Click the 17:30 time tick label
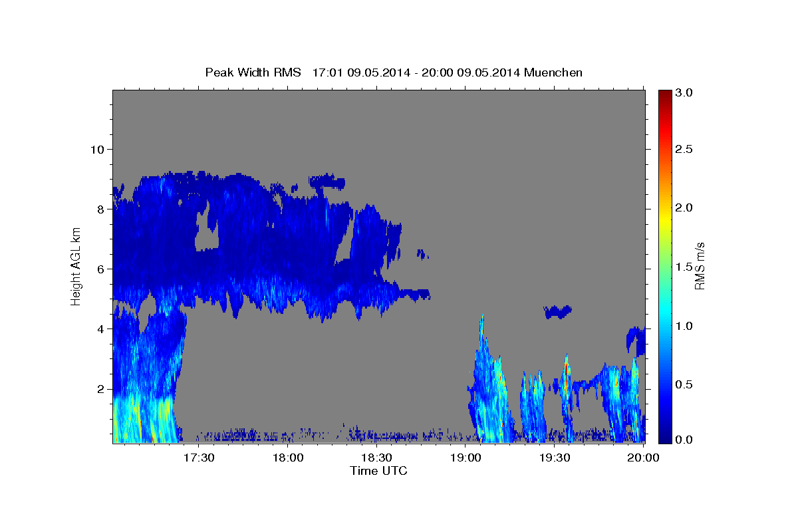The width and height of the screenshot is (798, 532). point(199,458)
